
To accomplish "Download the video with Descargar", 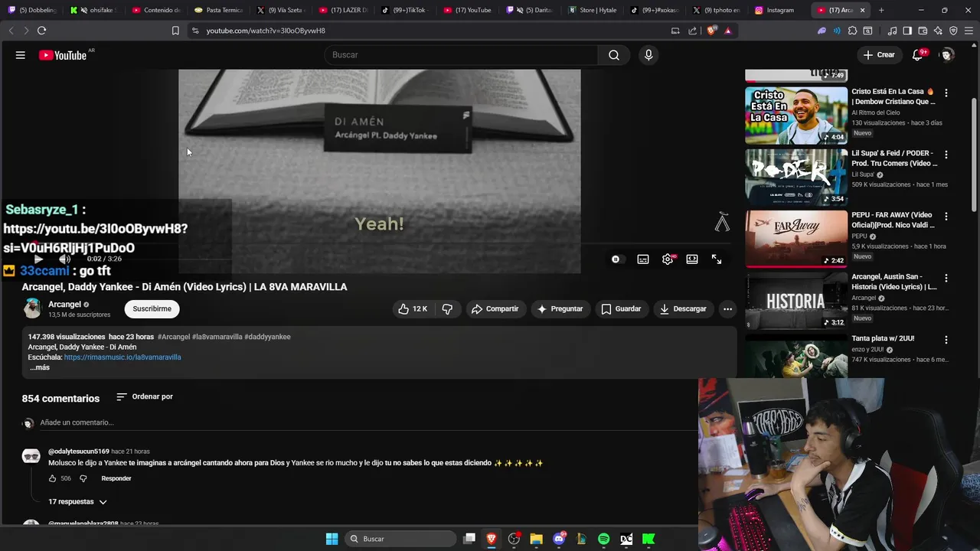I will pos(683,309).
